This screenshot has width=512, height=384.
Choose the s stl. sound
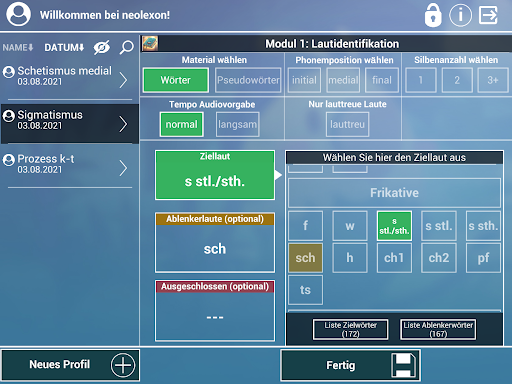point(439,226)
